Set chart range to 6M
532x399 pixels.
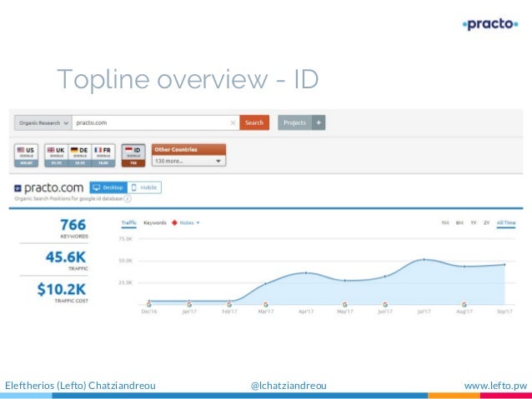point(459,222)
